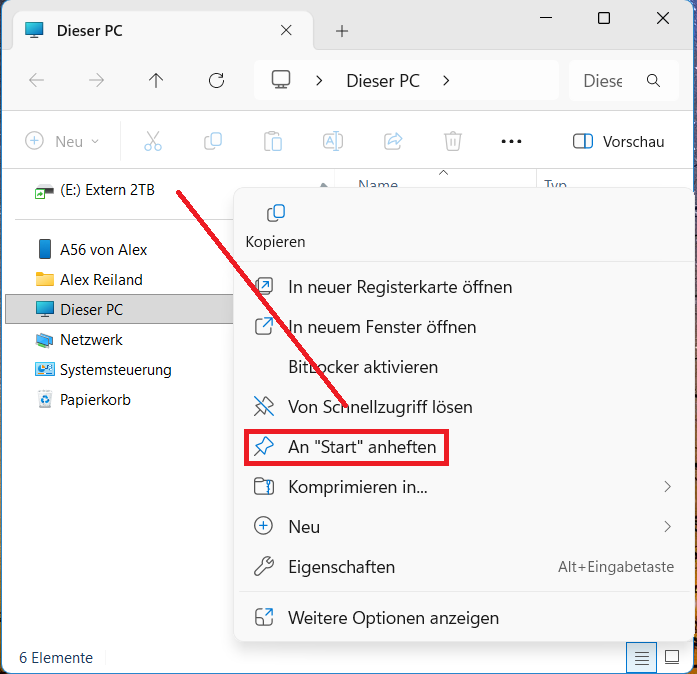Choose BitLocker aktivieren
697x674 pixels.
coord(464,367)
